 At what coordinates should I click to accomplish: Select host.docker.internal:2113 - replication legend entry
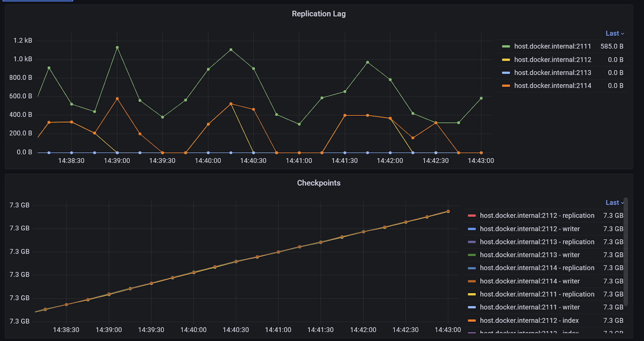click(x=537, y=242)
